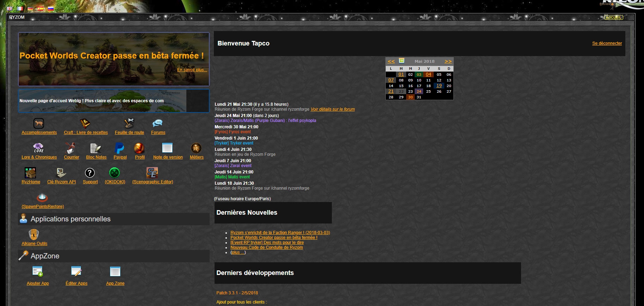The width and height of the screenshot is (644, 306).
Task: Open the Alkiane Outils icon
Action: [x=34, y=234]
